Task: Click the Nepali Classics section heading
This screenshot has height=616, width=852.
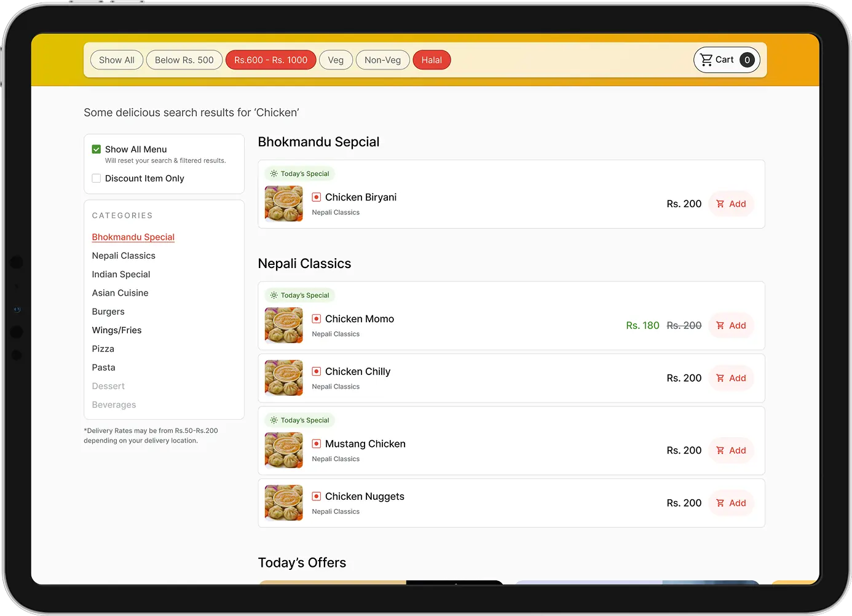Action: pos(304,264)
